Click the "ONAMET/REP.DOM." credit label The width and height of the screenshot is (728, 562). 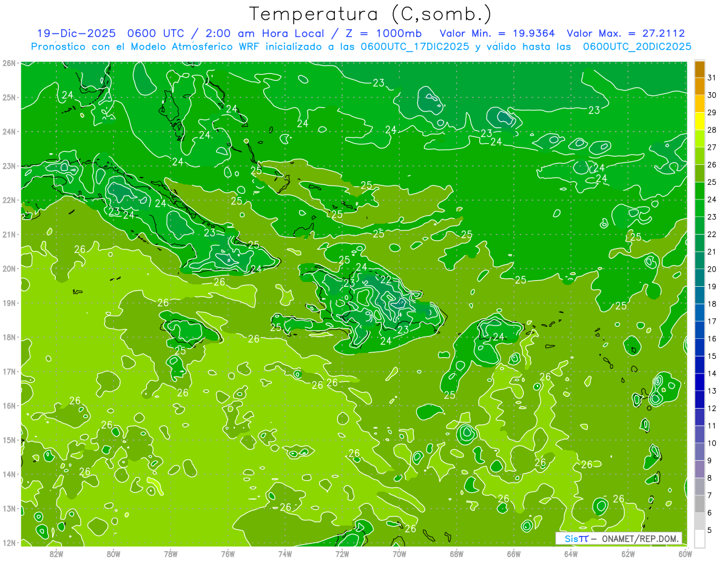(x=640, y=538)
